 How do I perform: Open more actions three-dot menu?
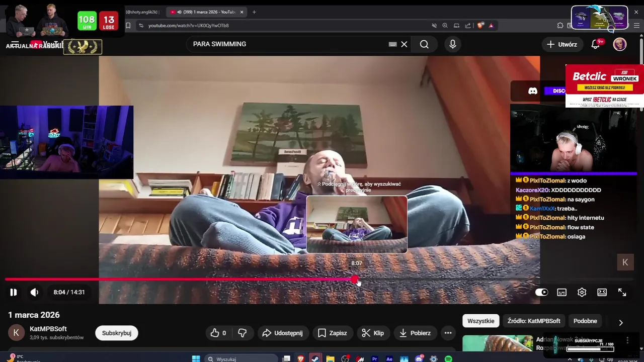[448, 333]
